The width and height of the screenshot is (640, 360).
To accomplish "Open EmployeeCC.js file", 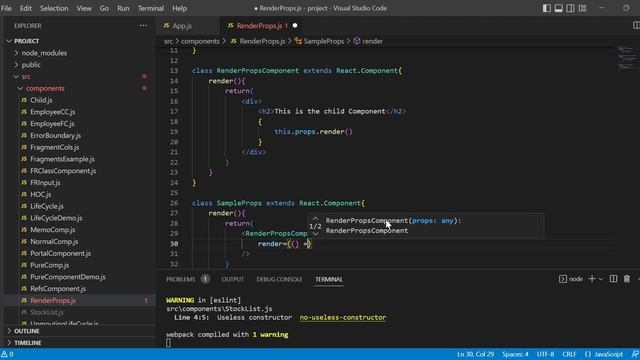I will tap(52, 112).
